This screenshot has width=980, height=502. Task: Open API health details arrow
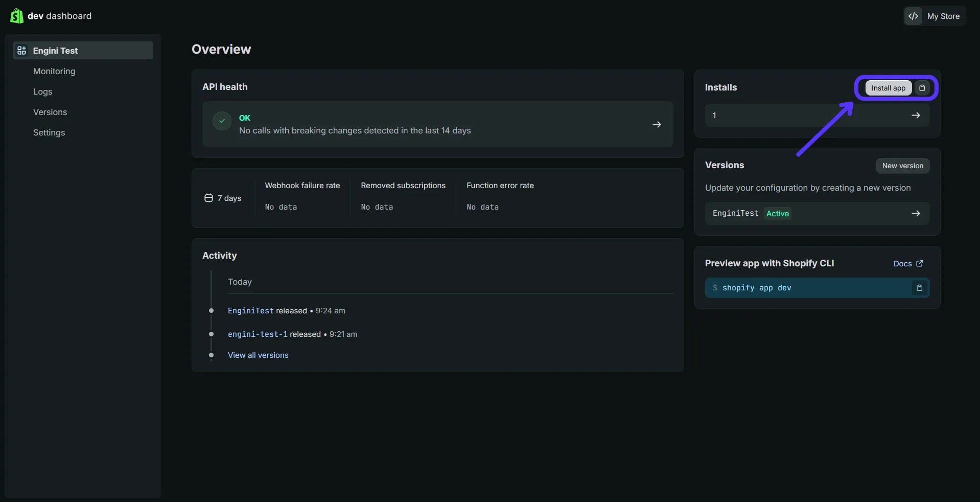coord(657,124)
